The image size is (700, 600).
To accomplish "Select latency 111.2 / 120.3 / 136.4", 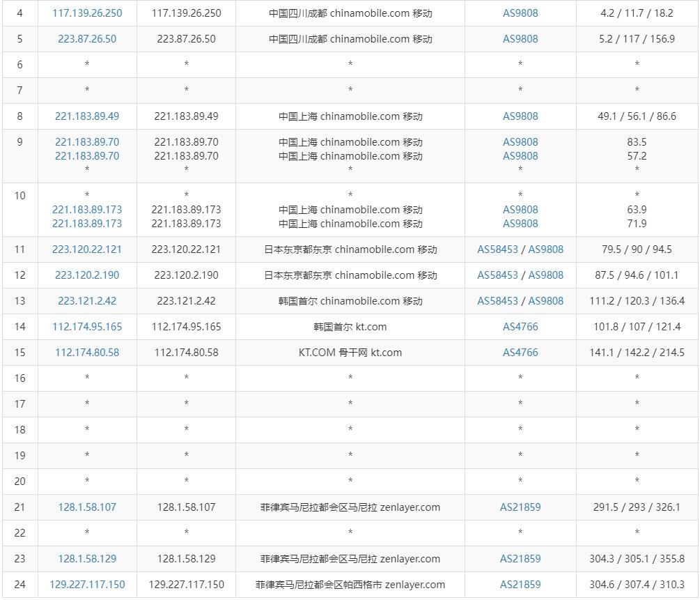I will 637,301.
